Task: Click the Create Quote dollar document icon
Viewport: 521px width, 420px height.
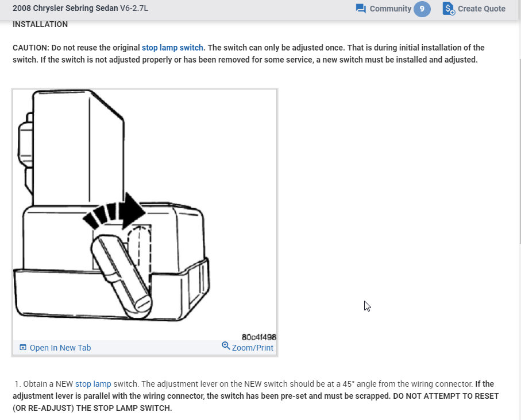Action: pos(449,9)
